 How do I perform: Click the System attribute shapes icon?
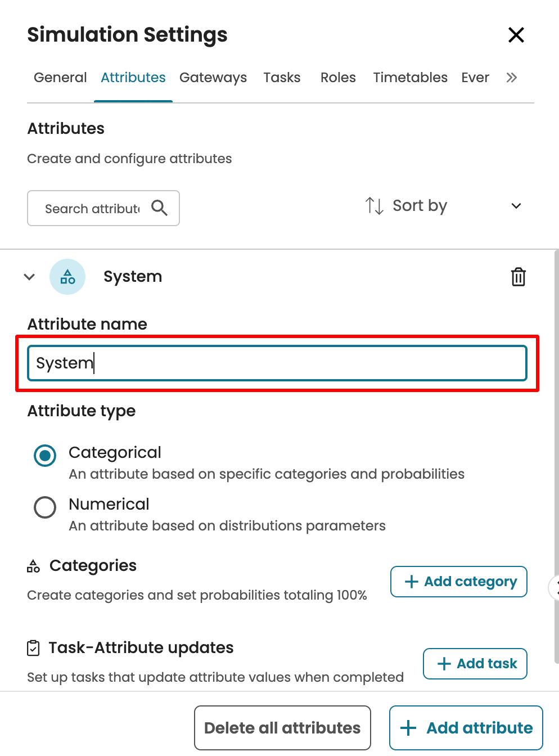[67, 277]
